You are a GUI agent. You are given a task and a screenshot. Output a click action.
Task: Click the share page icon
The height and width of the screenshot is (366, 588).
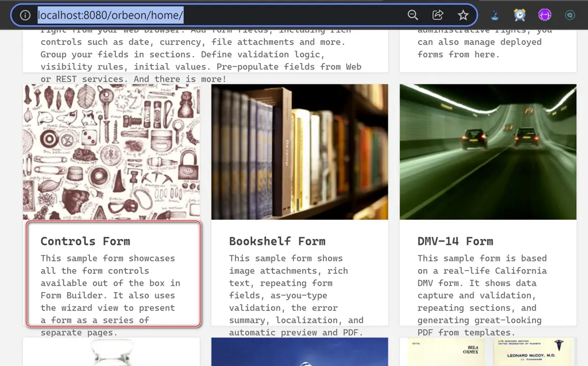pos(438,15)
